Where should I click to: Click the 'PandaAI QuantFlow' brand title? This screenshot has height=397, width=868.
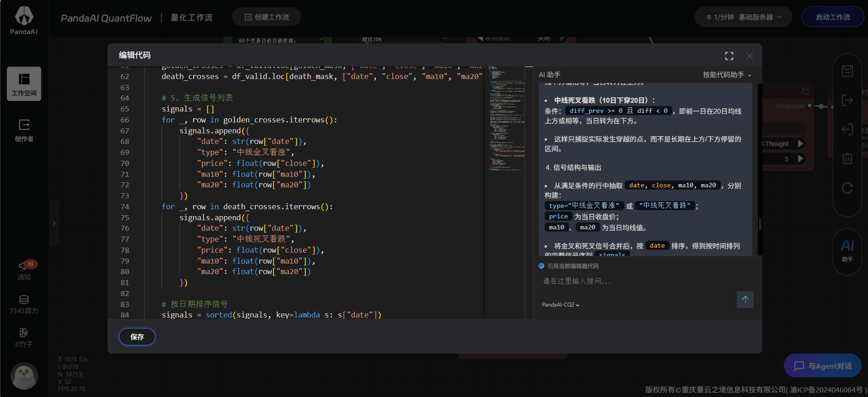(106, 18)
